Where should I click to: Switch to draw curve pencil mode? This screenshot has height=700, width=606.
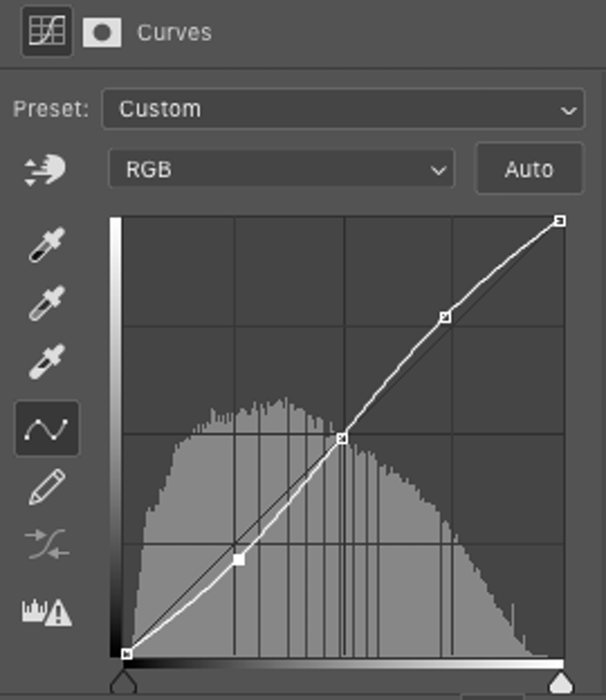pyautogui.click(x=47, y=487)
